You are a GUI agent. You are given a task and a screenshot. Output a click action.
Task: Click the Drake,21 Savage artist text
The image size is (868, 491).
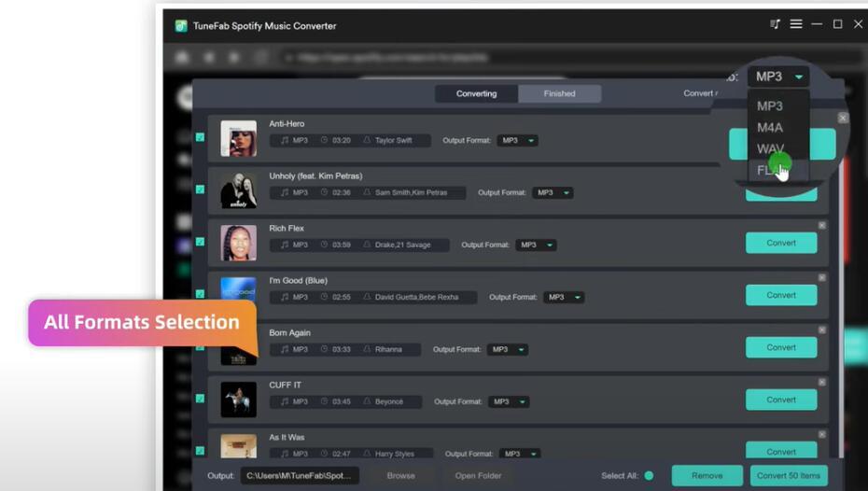(x=402, y=245)
